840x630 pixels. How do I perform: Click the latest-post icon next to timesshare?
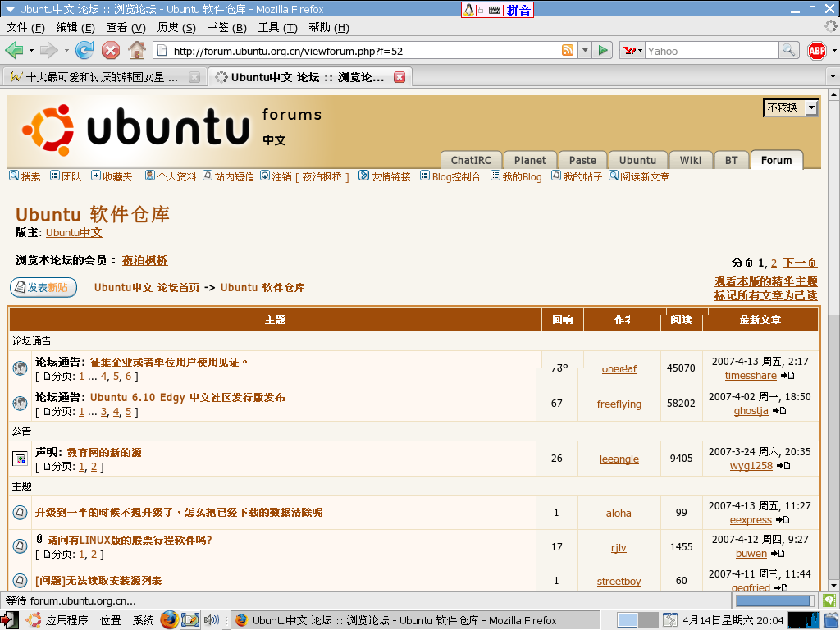coord(787,376)
